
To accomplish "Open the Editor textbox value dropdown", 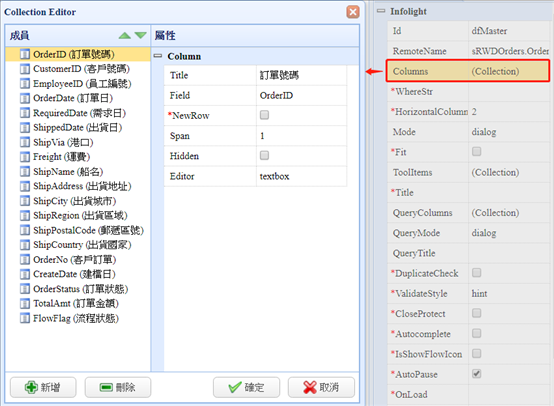I will point(301,176).
